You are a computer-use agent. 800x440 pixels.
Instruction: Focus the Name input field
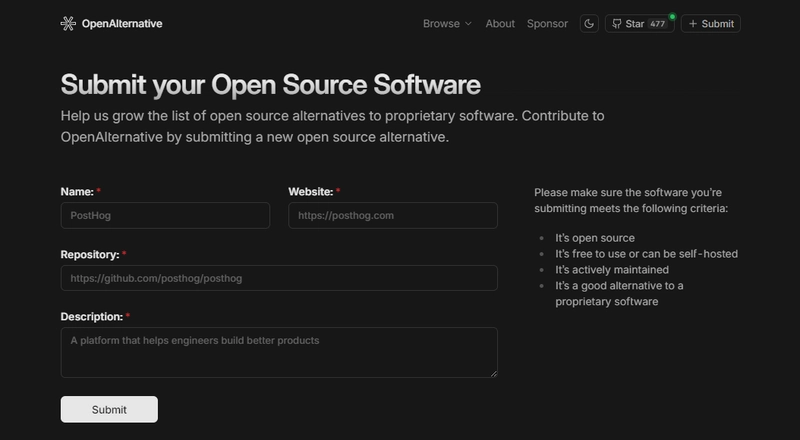pyautogui.click(x=165, y=215)
